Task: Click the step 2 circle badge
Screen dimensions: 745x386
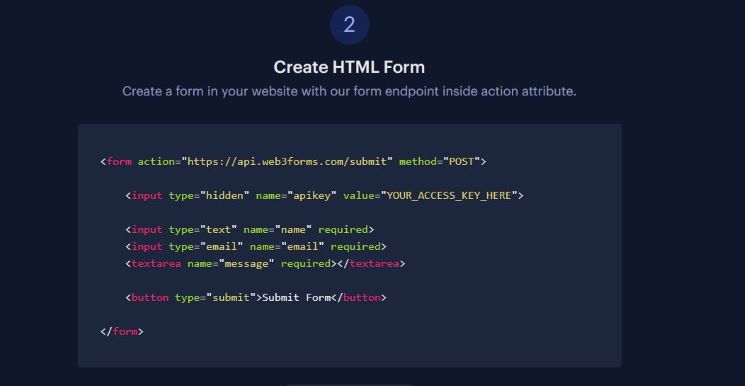Action: (349, 25)
